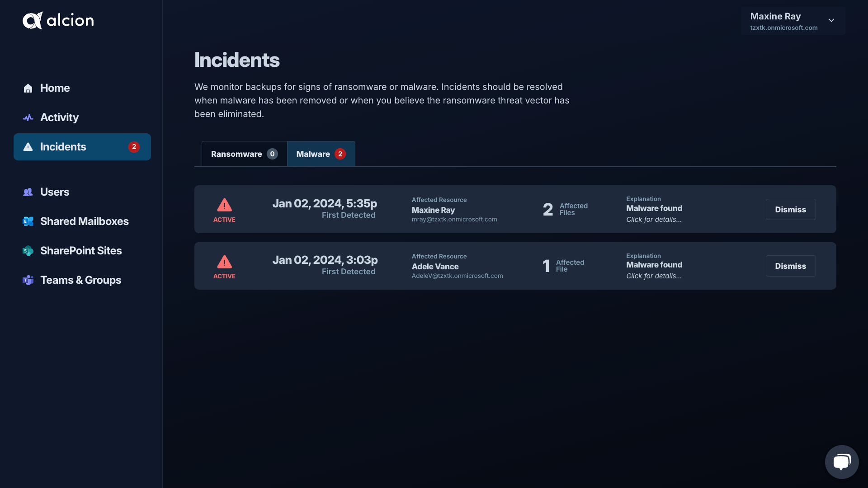This screenshot has height=488, width=868.
Task: Open the chat support bubble
Action: coord(842,462)
